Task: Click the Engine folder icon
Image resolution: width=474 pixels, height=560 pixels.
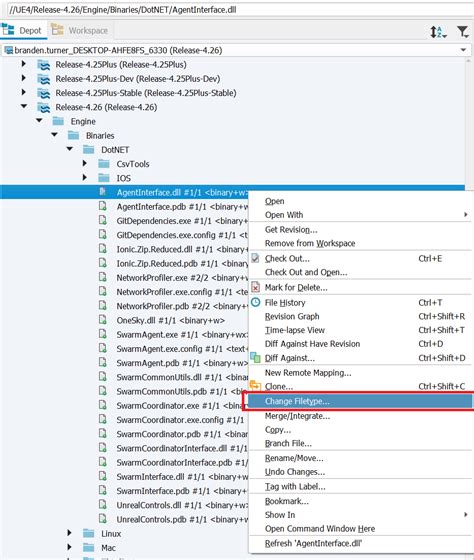Action: [58, 121]
